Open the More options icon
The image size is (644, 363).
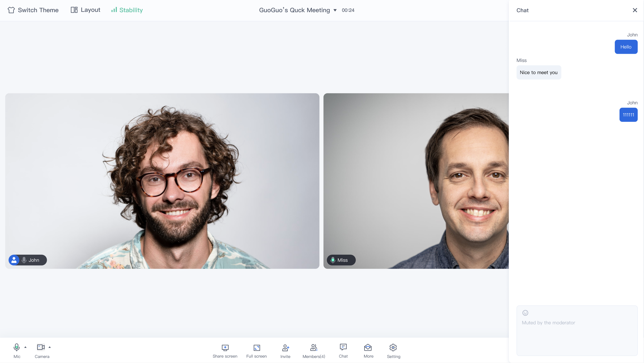click(x=368, y=348)
